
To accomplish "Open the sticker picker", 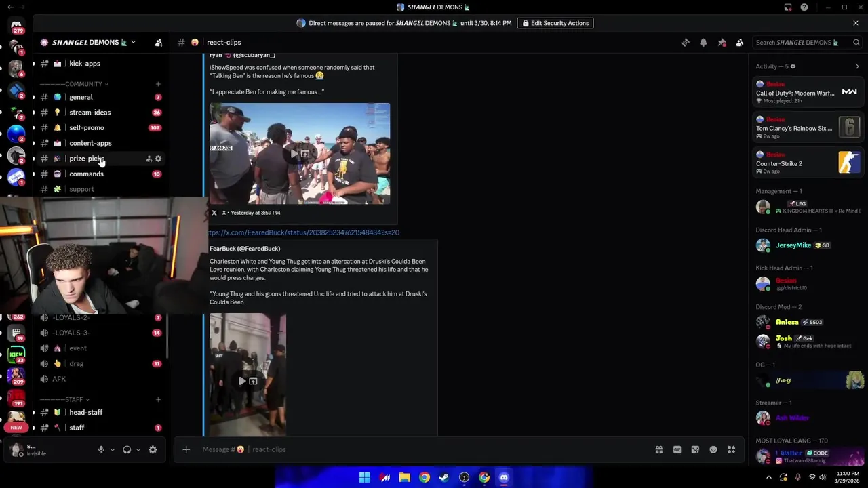I will pyautogui.click(x=695, y=449).
